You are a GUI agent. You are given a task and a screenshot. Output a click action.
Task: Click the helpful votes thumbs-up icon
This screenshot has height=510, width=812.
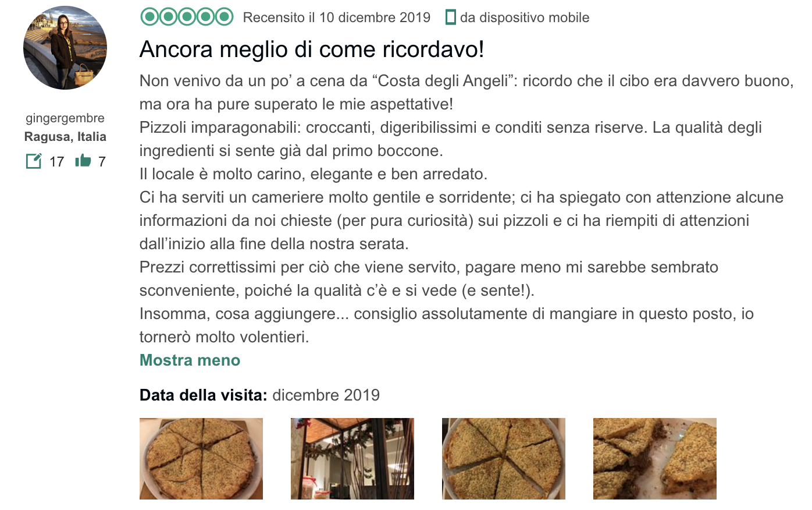tap(83, 160)
